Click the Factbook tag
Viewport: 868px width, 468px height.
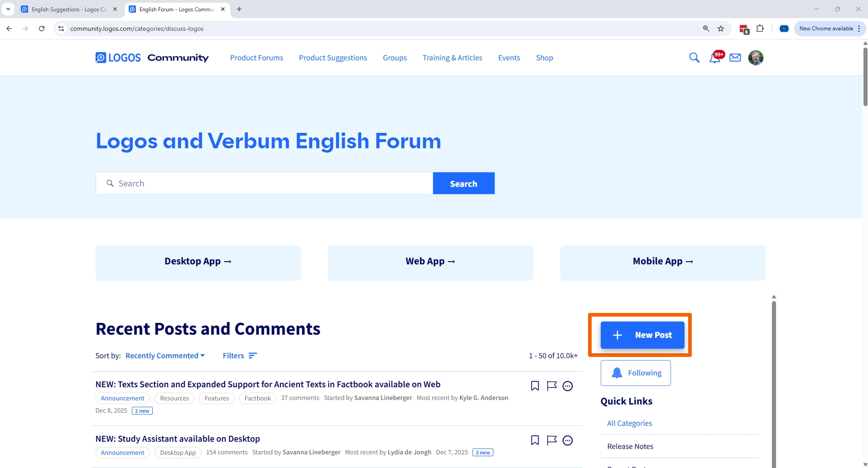tap(257, 398)
